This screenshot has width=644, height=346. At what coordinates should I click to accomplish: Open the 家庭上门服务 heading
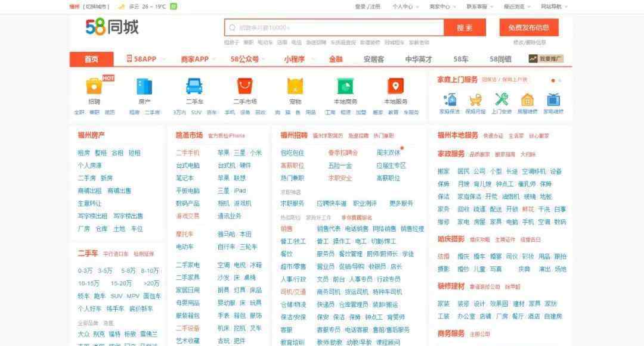457,80
